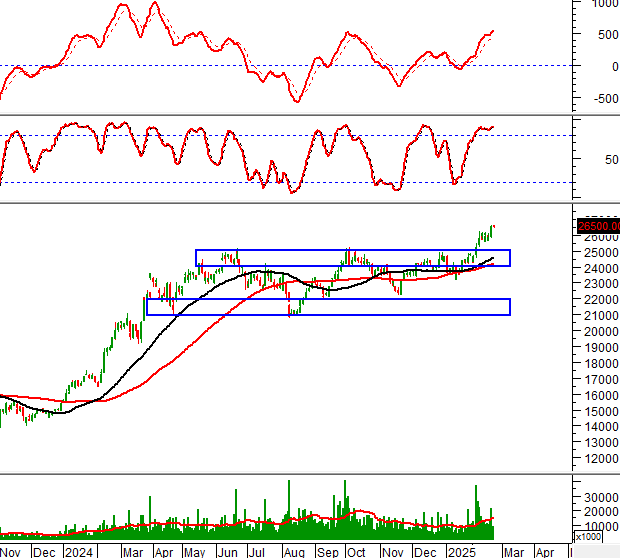Click the 14000 price axis label
This screenshot has width=620, height=558.
click(601, 427)
